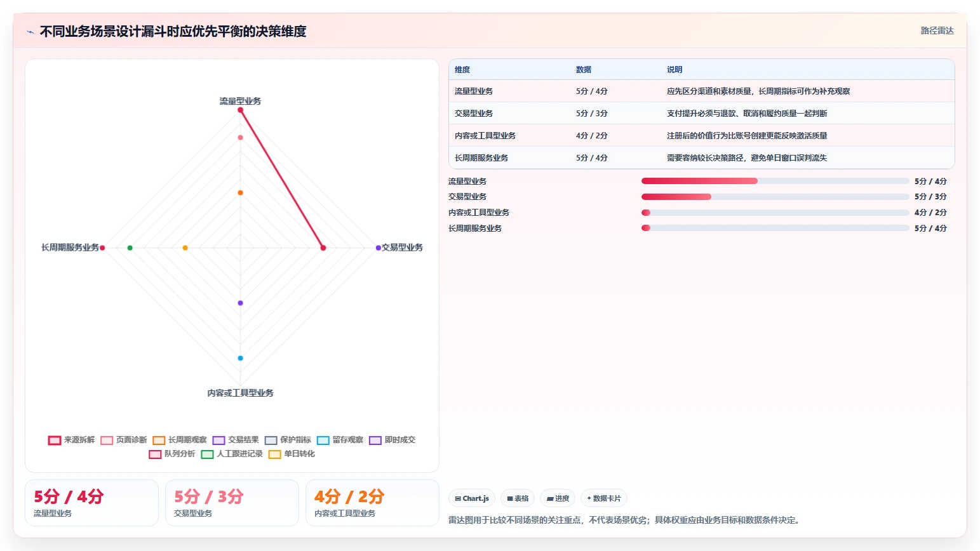Open the 5分 / 4分 流量型业务 stat card

pos(91,503)
